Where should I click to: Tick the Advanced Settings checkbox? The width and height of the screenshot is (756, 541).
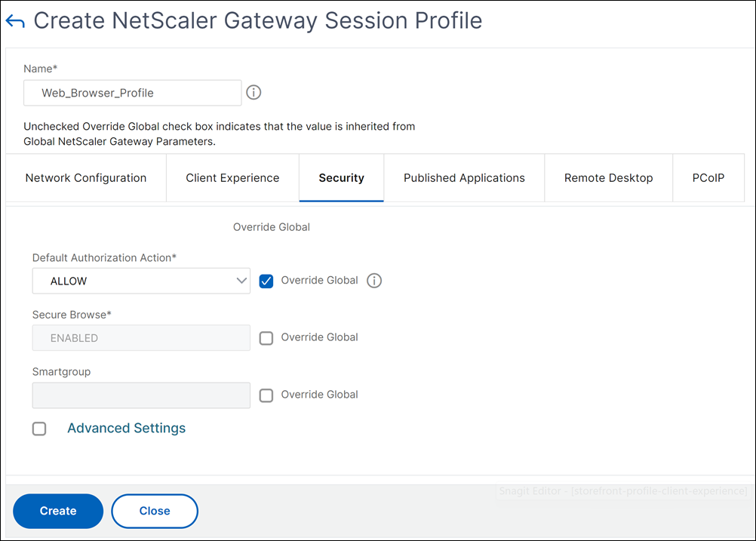click(x=39, y=428)
